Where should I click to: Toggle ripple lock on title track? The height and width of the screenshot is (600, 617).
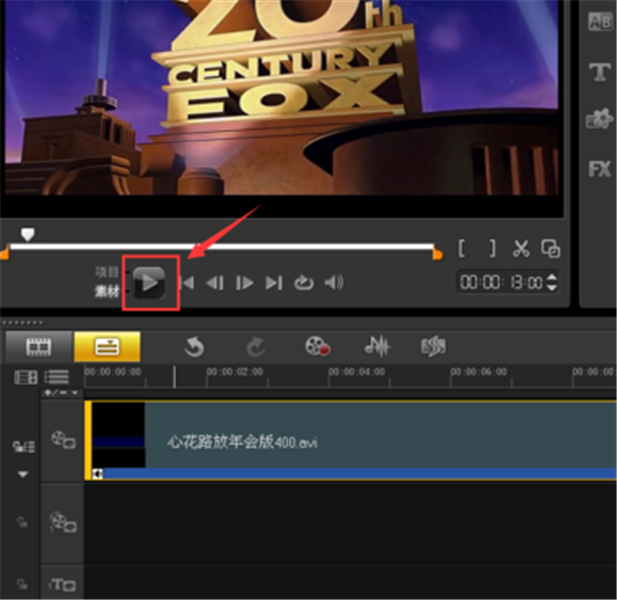22,583
